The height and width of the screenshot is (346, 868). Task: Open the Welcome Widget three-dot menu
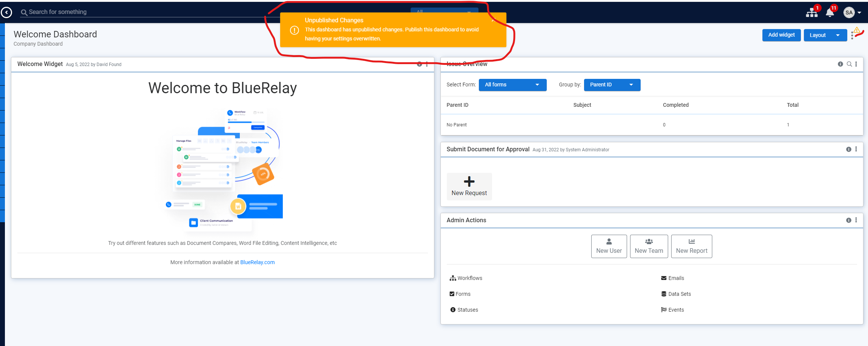[x=427, y=64]
